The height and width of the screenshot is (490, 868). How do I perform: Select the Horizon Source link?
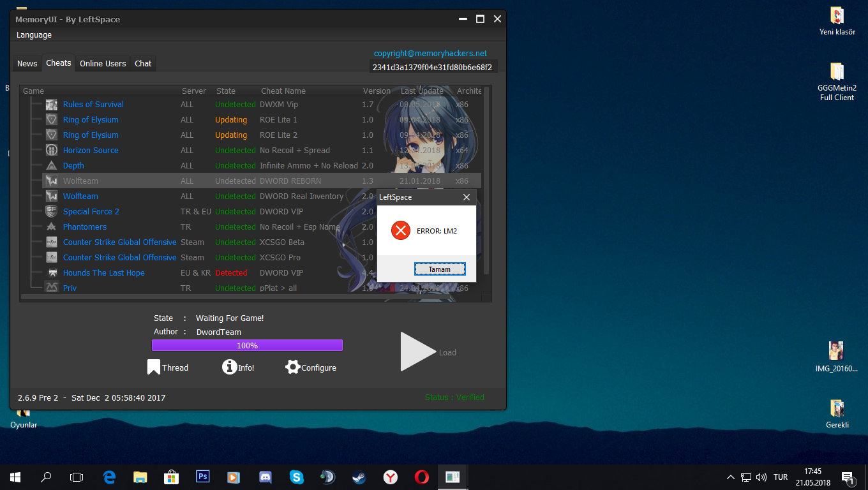tap(91, 151)
